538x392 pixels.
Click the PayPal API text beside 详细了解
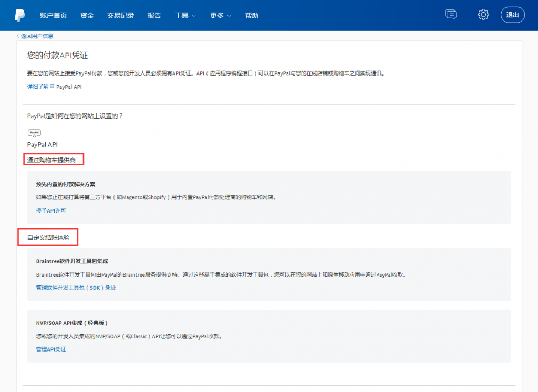point(69,87)
